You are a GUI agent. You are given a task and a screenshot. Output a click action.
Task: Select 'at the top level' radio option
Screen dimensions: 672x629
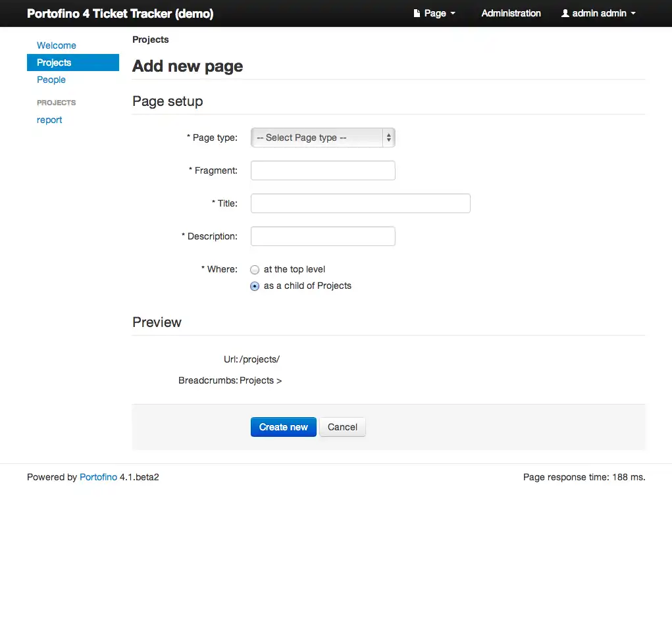[255, 270]
